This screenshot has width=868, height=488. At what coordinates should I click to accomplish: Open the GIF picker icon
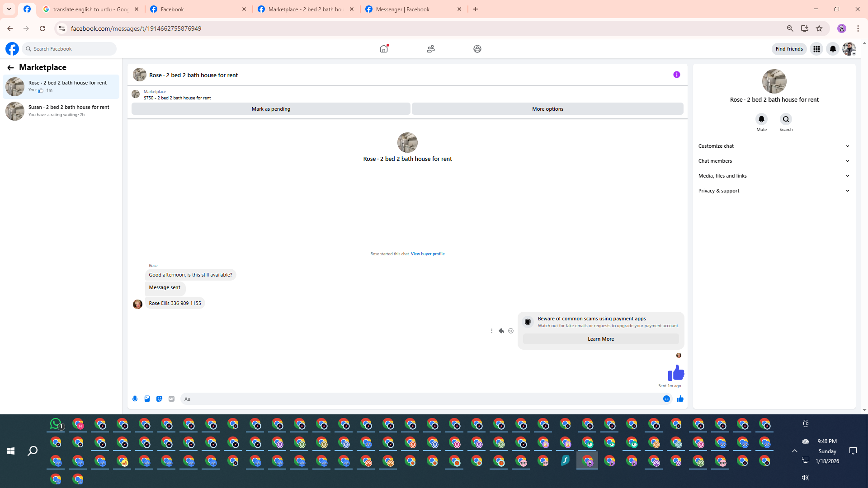pyautogui.click(x=171, y=399)
